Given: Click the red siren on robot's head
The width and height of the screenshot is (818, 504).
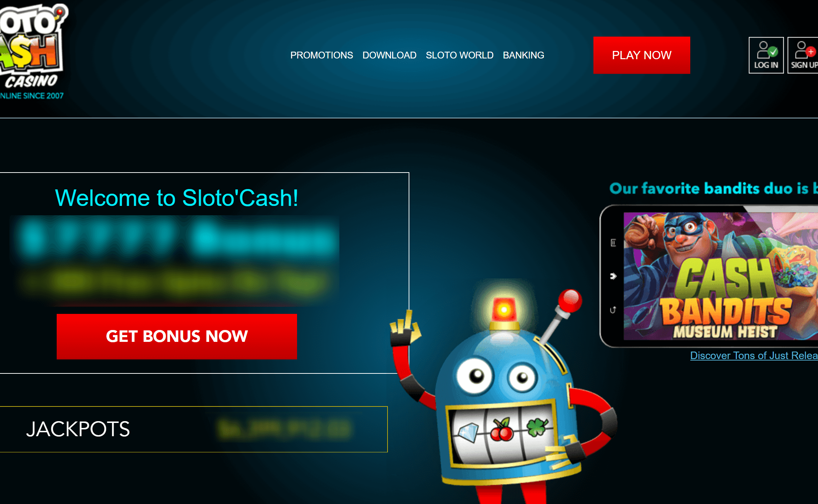Looking at the screenshot, I should [x=504, y=310].
